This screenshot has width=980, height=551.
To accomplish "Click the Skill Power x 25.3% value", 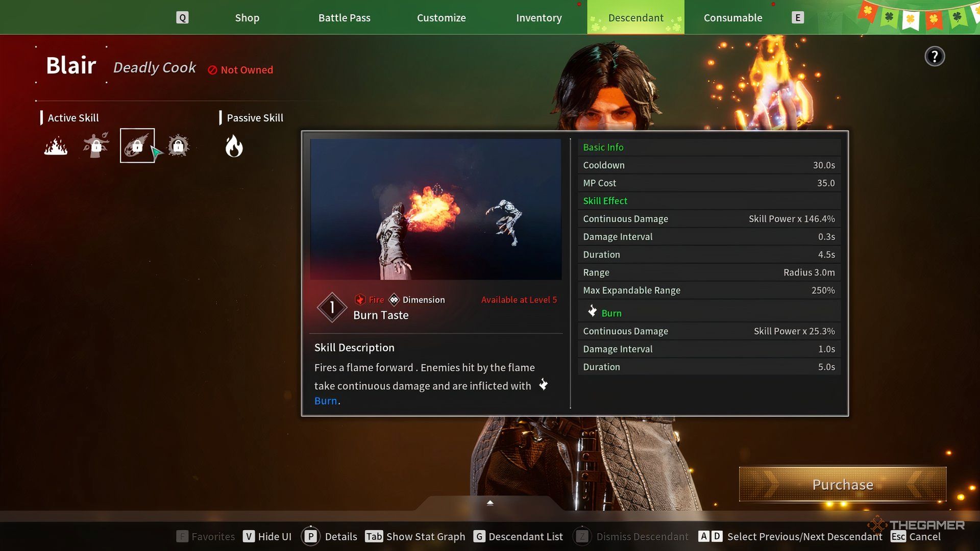I will point(794,331).
